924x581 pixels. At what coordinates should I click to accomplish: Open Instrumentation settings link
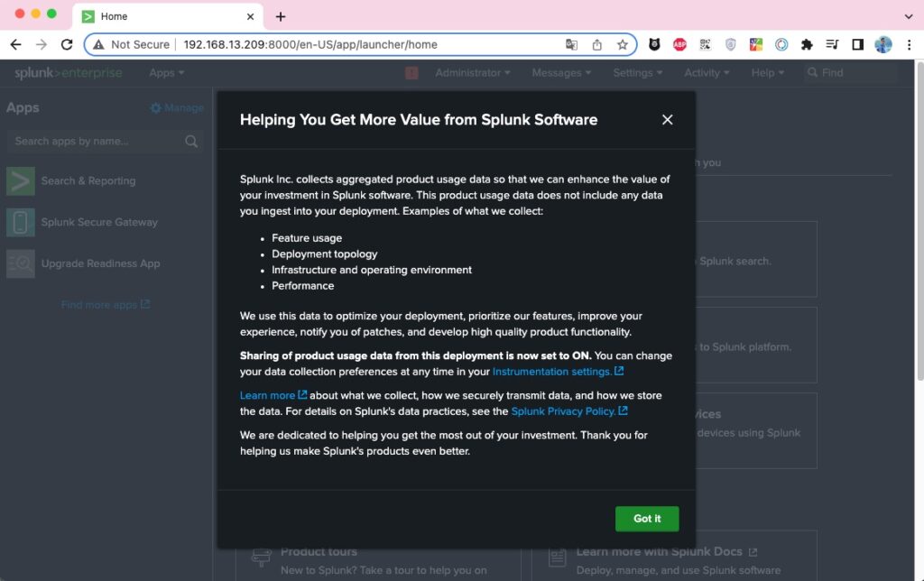[x=558, y=372]
